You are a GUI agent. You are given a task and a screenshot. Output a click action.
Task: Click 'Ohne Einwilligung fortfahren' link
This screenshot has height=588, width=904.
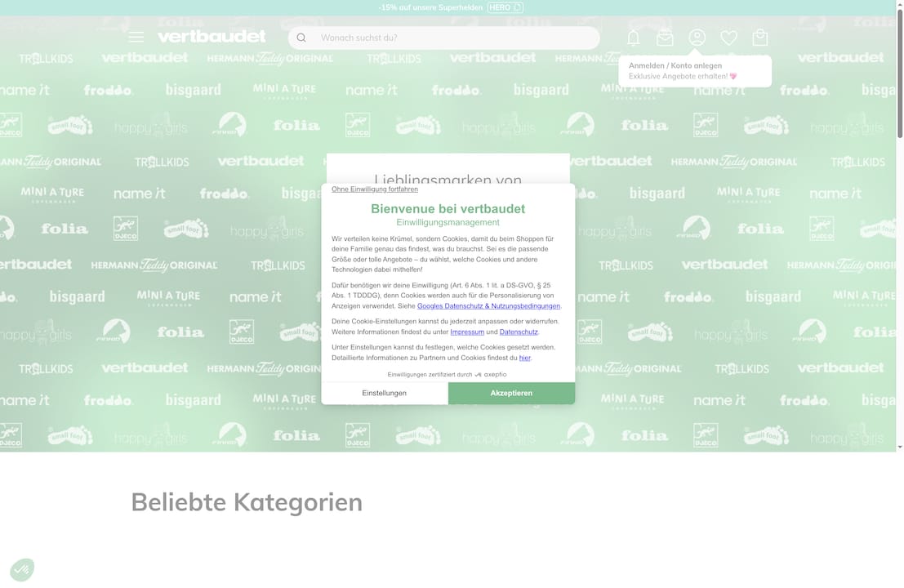375,189
